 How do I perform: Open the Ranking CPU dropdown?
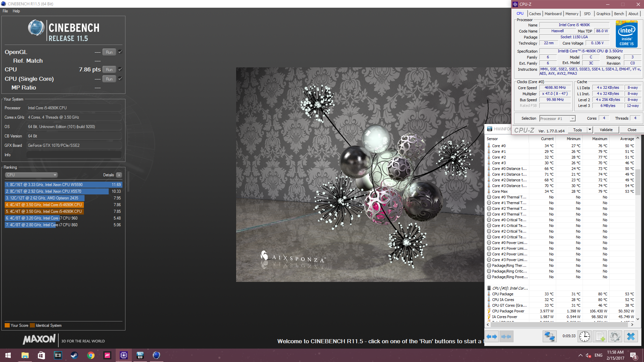point(32,175)
